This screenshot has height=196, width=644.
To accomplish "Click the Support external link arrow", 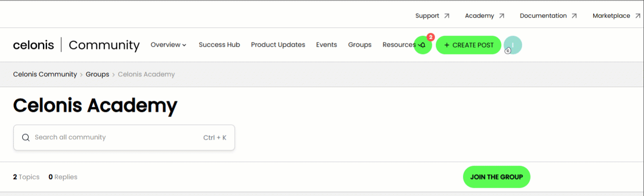I will pyautogui.click(x=447, y=16).
